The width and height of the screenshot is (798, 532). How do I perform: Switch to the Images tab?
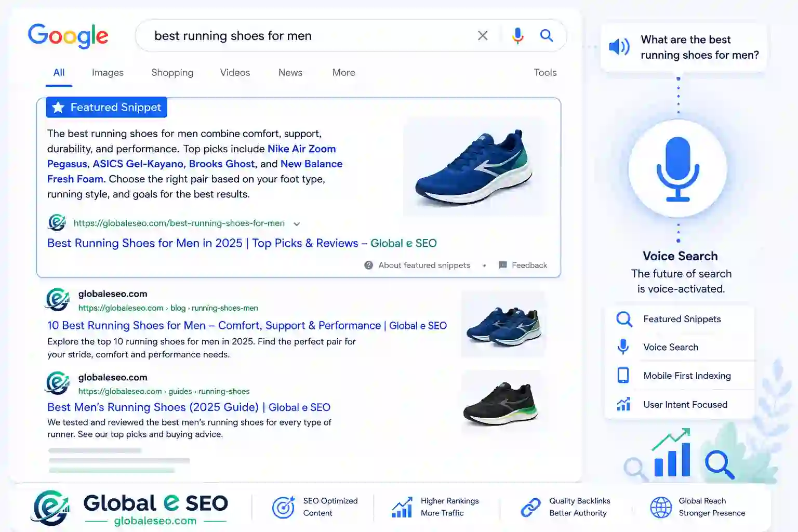(108, 73)
